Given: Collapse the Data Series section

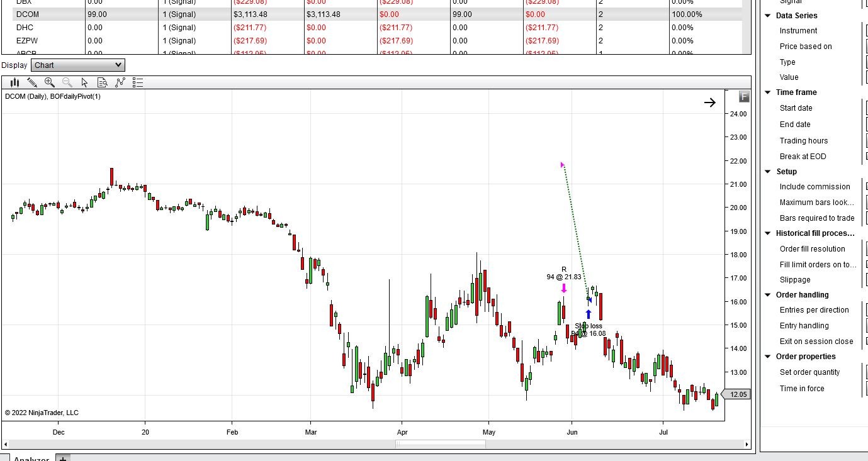Looking at the screenshot, I should pos(768,16).
